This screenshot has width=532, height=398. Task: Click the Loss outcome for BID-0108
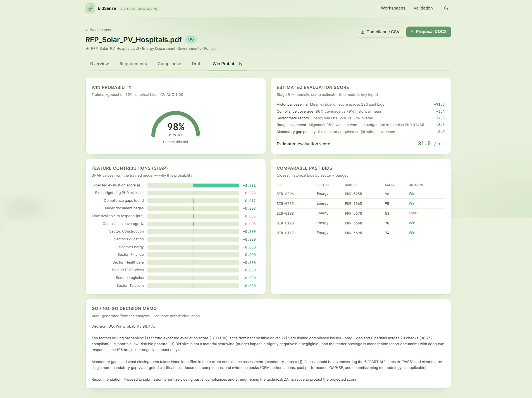pyautogui.click(x=412, y=213)
